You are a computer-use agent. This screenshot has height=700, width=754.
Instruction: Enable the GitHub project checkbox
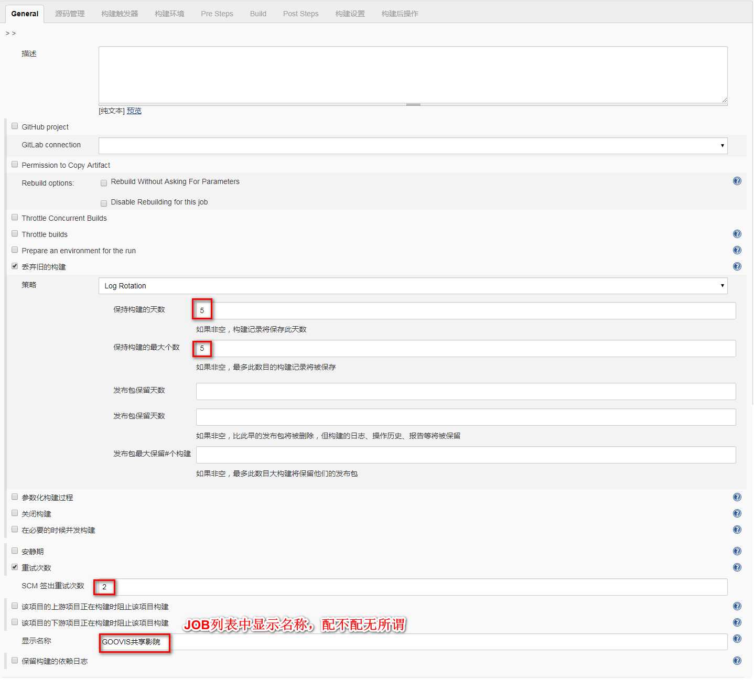15,126
